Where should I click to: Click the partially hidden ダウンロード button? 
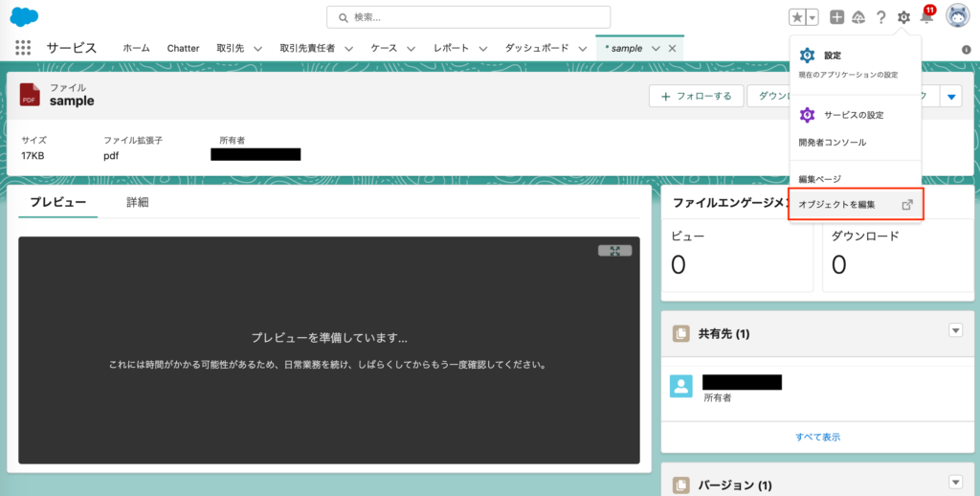[768, 97]
